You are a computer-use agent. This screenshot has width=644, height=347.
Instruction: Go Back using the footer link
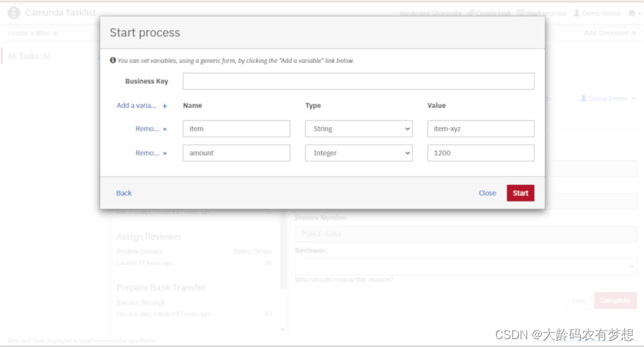(x=124, y=193)
